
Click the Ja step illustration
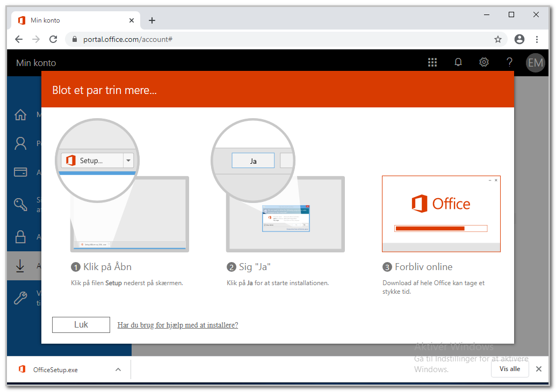pos(278,185)
